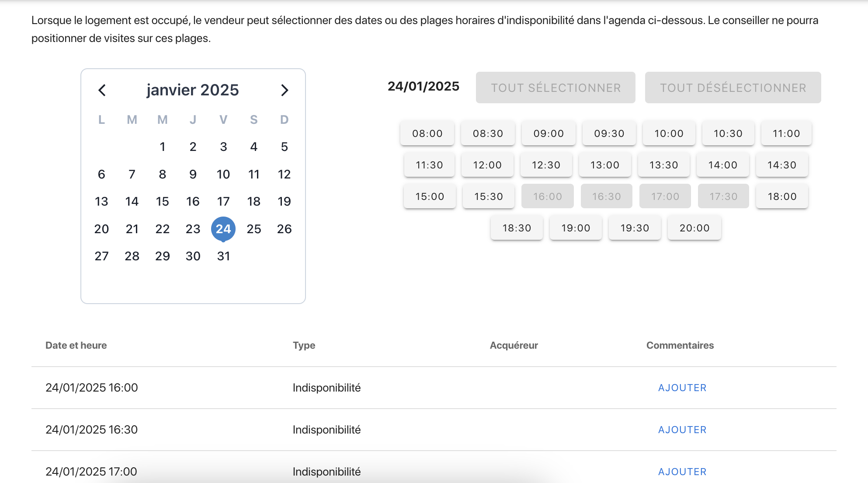Deselect the greyed 17:30 time slot

click(723, 196)
